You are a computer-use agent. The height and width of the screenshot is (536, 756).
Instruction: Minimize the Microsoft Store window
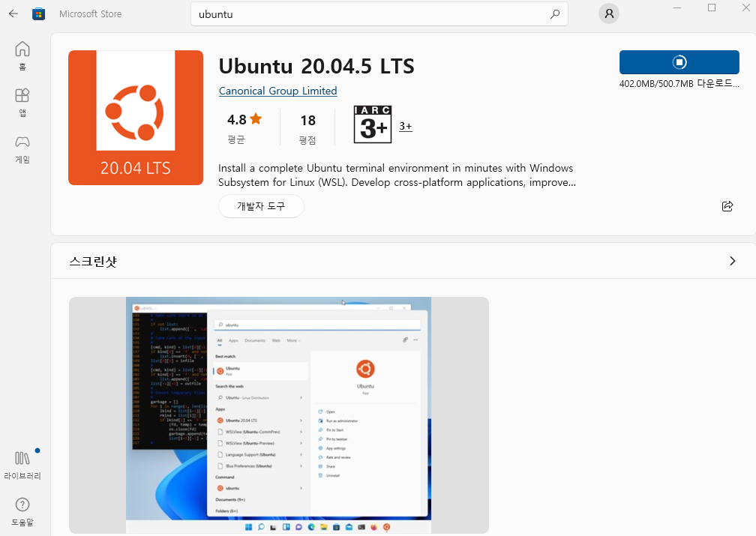click(x=677, y=7)
